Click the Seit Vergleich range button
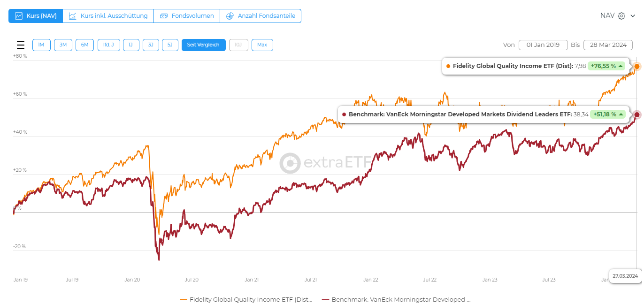This screenshot has height=304, width=644. [203, 45]
